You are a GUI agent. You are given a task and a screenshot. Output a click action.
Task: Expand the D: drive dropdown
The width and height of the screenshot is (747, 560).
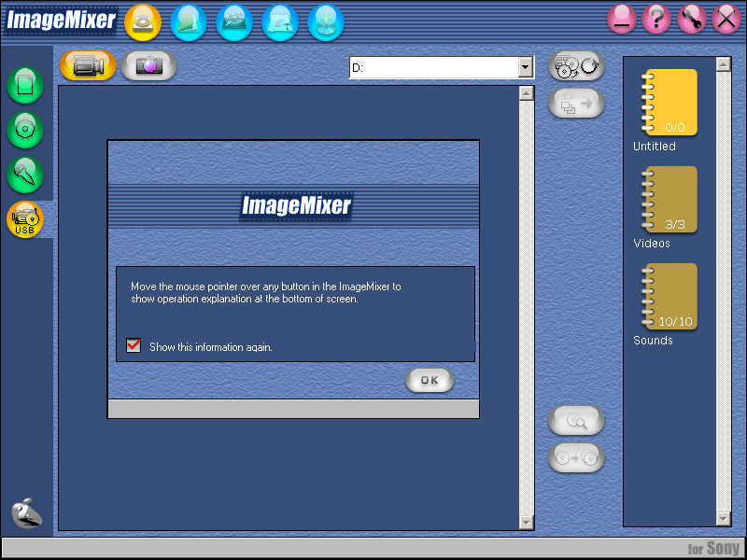tap(525, 67)
